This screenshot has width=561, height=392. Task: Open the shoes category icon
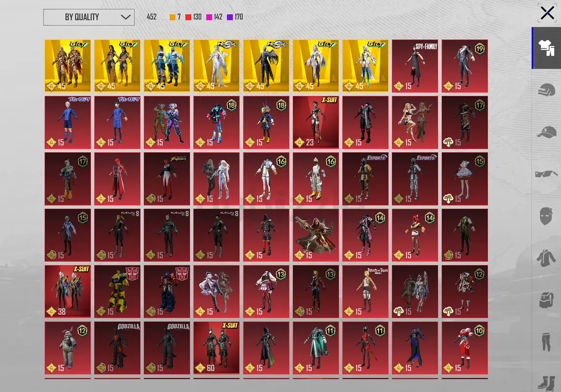click(546, 383)
